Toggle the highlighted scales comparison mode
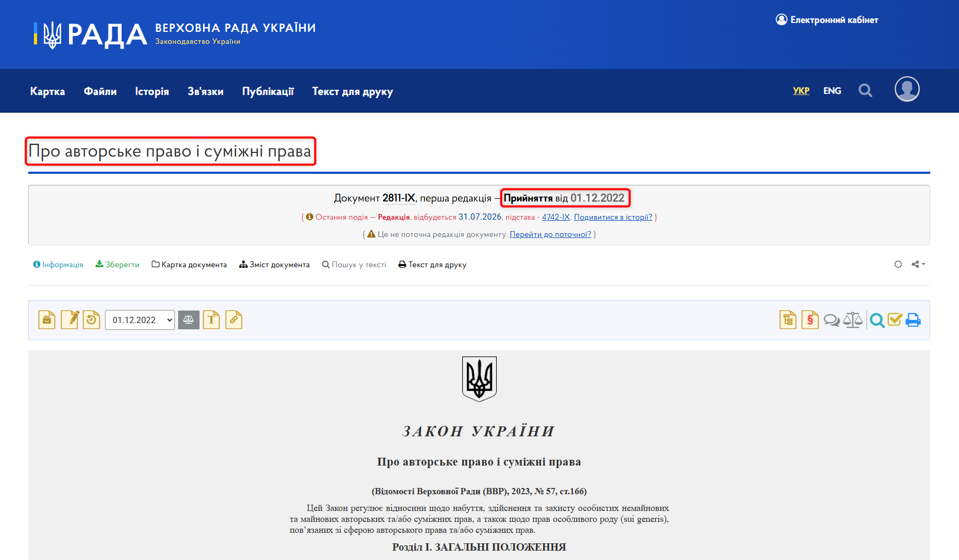This screenshot has width=959, height=560. [x=189, y=320]
